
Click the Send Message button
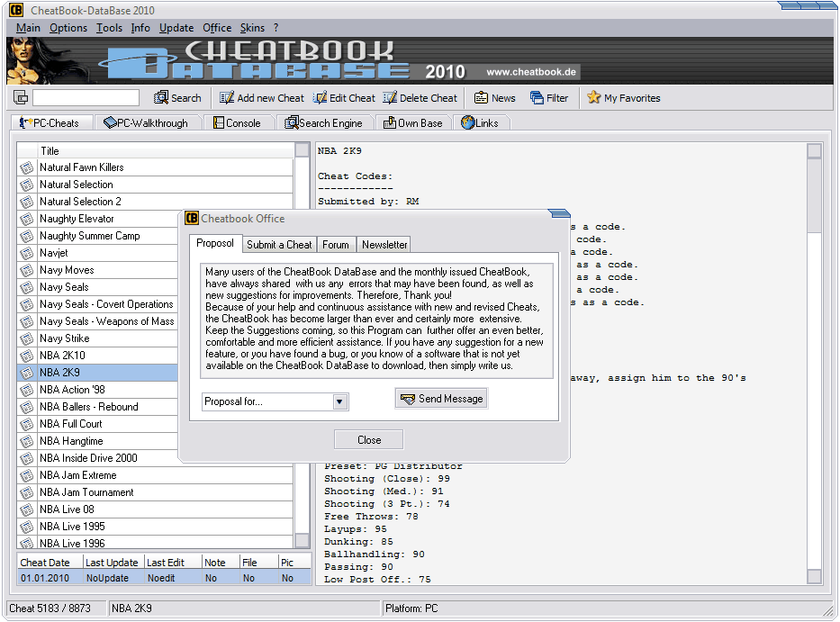(x=441, y=399)
